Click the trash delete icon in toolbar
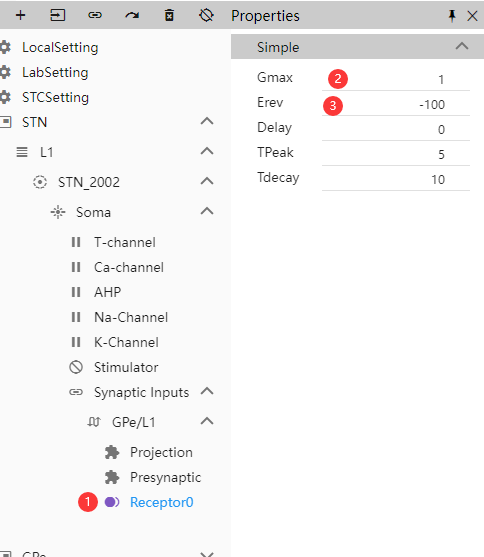The height and width of the screenshot is (557, 484). click(169, 15)
